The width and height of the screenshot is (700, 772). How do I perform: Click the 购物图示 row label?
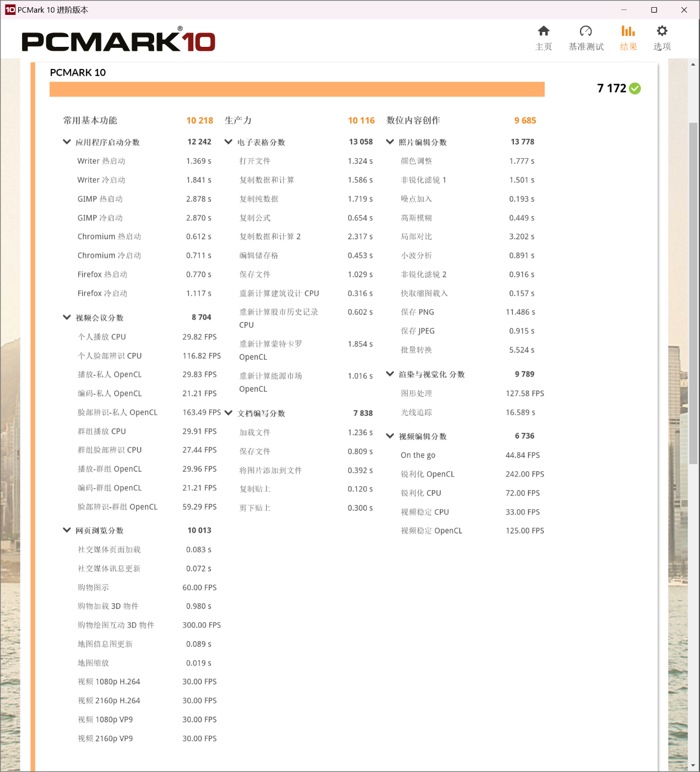93,587
